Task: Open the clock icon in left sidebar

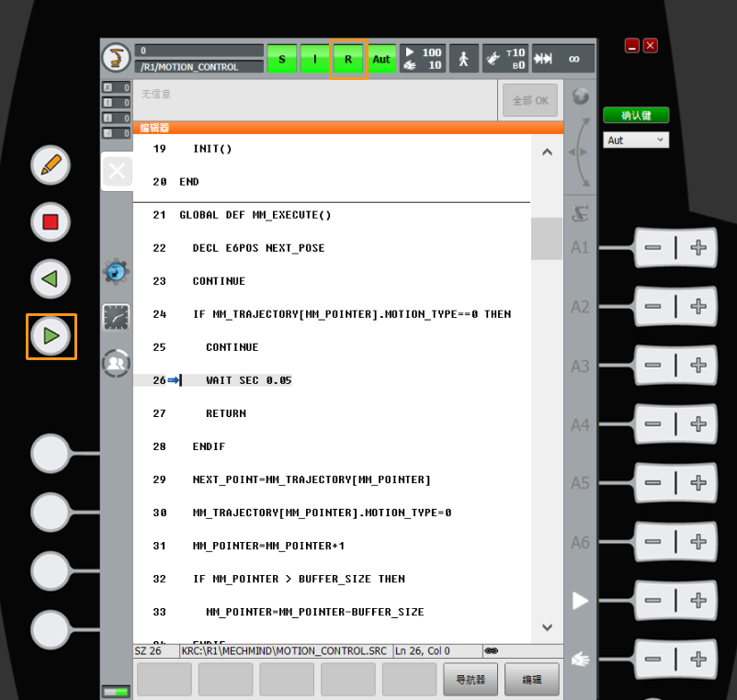Action: pos(116,317)
